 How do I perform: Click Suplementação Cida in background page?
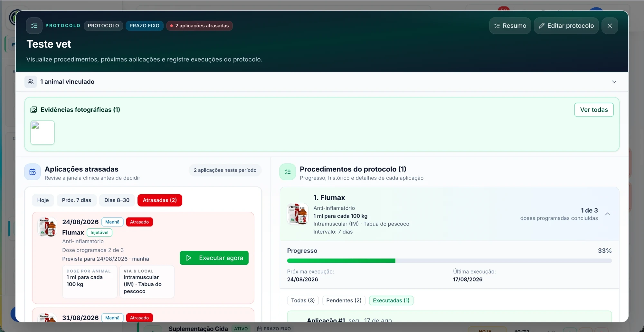198,329
